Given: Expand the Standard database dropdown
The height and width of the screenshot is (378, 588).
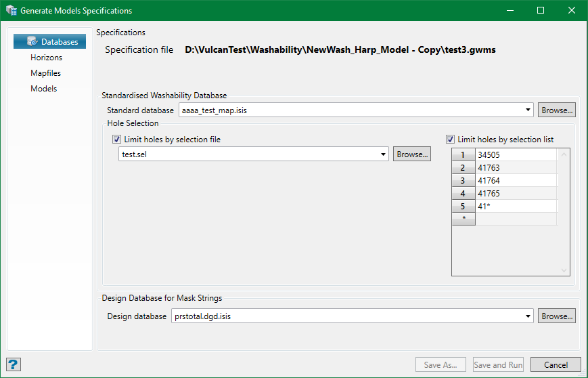Looking at the screenshot, I should [528, 110].
